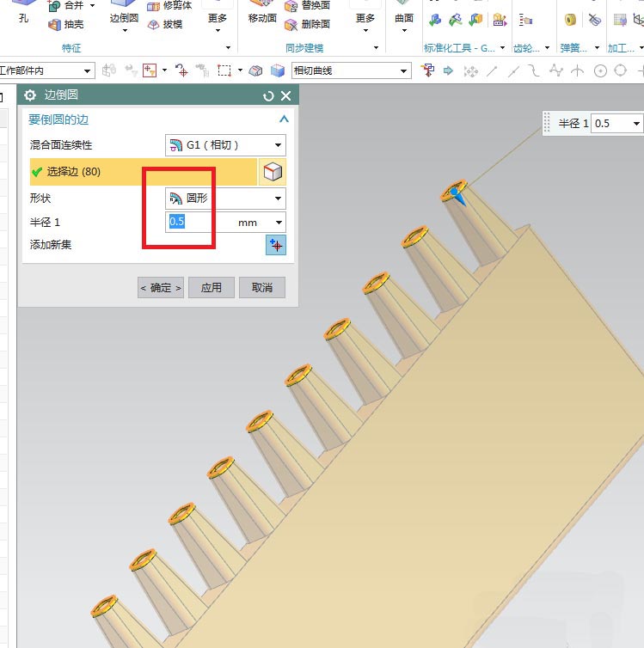Screen dimensions: 644x648
Task: Click the selection filter crosshair-funnel icon
Action: (x=150, y=70)
